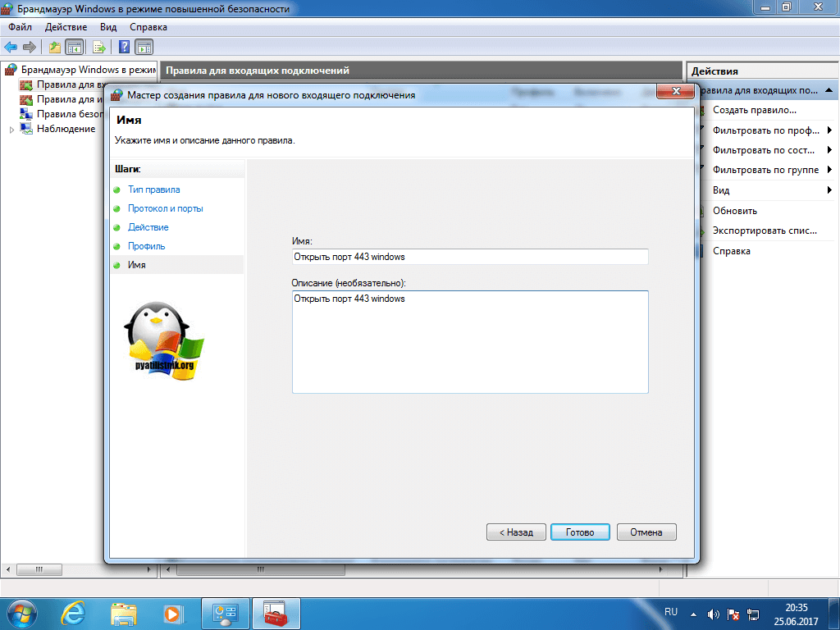Image resolution: width=840 pixels, height=630 pixels.
Task: Open the Действие menu
Action: coord(66,27)
